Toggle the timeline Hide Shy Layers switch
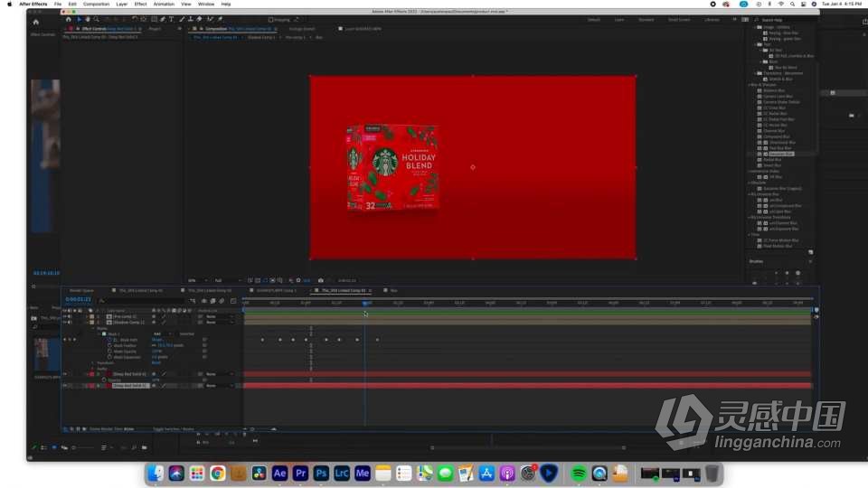This screenshot has width=868, height=488. pos(204,301)
